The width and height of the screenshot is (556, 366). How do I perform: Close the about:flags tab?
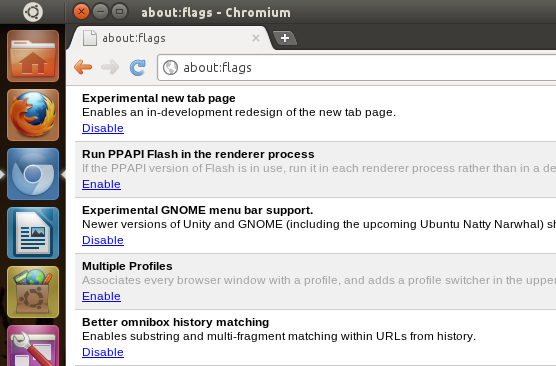click(256, 38)
